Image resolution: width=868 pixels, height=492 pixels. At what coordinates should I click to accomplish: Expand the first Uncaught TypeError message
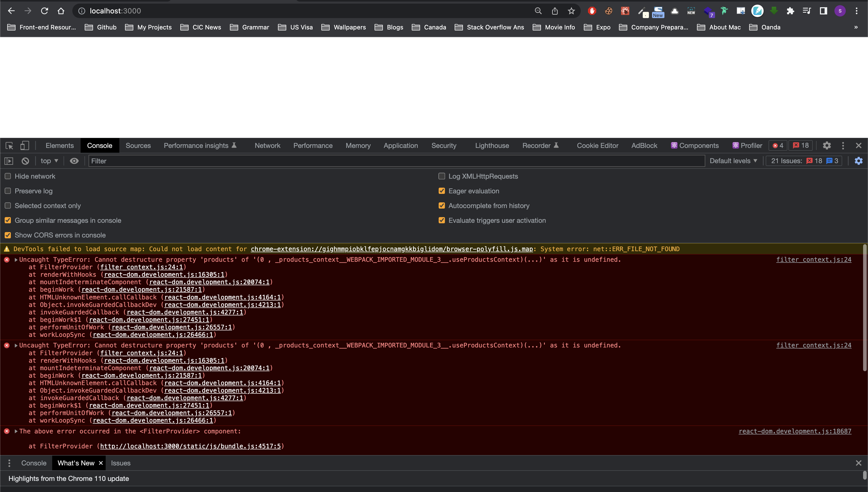pos(16,260)
